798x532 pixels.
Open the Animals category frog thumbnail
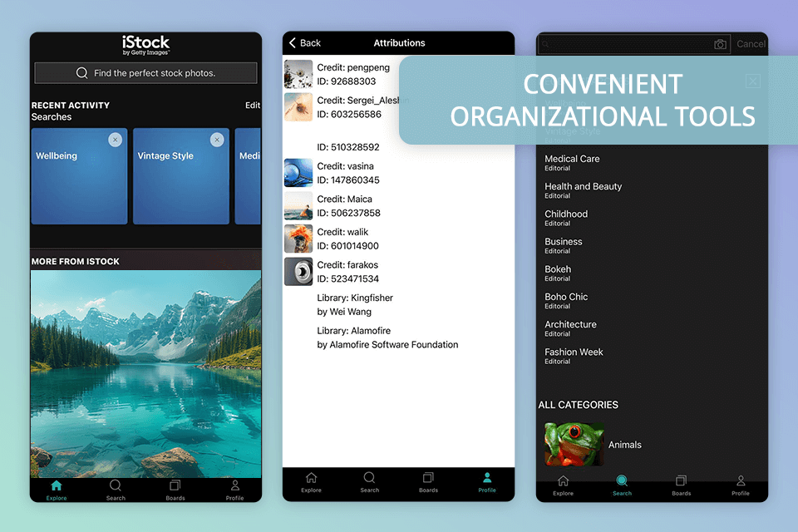574,445
